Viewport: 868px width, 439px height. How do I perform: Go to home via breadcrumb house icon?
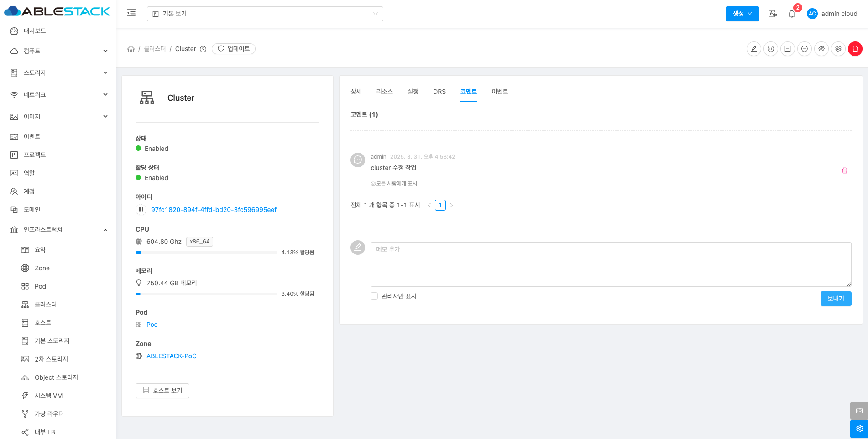(x=131, y=49)
